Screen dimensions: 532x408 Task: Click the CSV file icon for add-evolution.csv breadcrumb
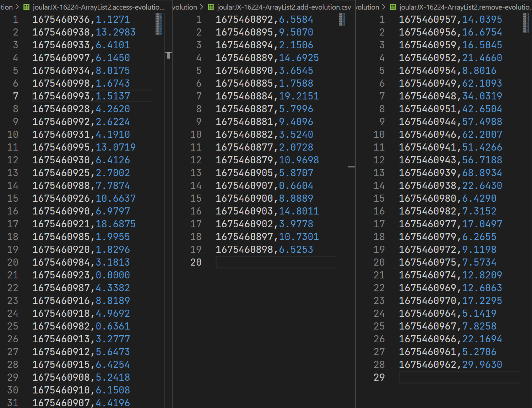(x=211, y=7)
